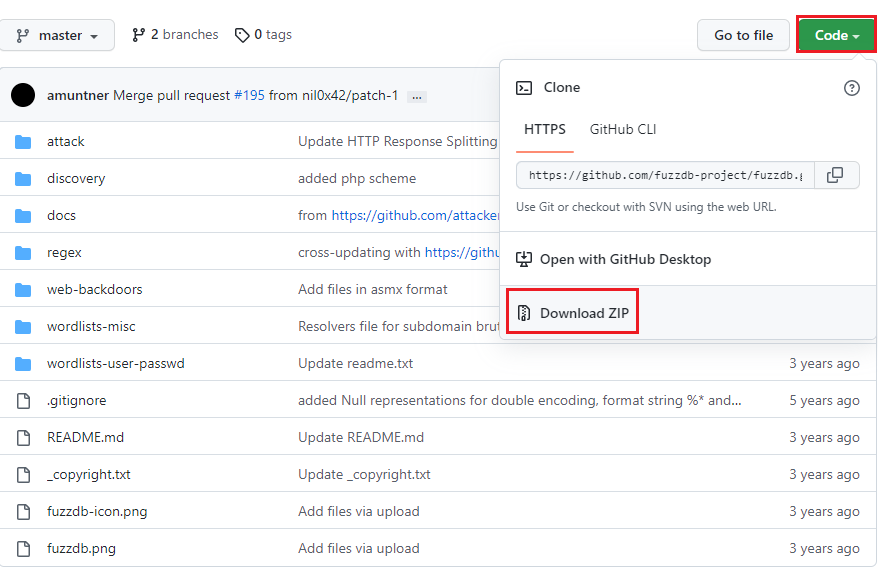Screen dimensions: 878x568
Task: Select the HTTPS tab
Action: pos(545,129)
